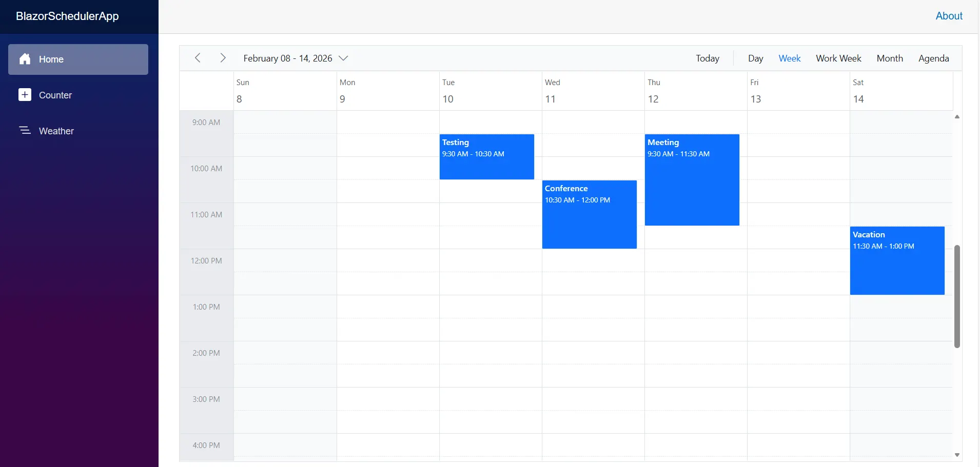Click the 9:30 AM - 11:30 AM time text
This screenshot has height=467, width=980.
tap(678, 154)
